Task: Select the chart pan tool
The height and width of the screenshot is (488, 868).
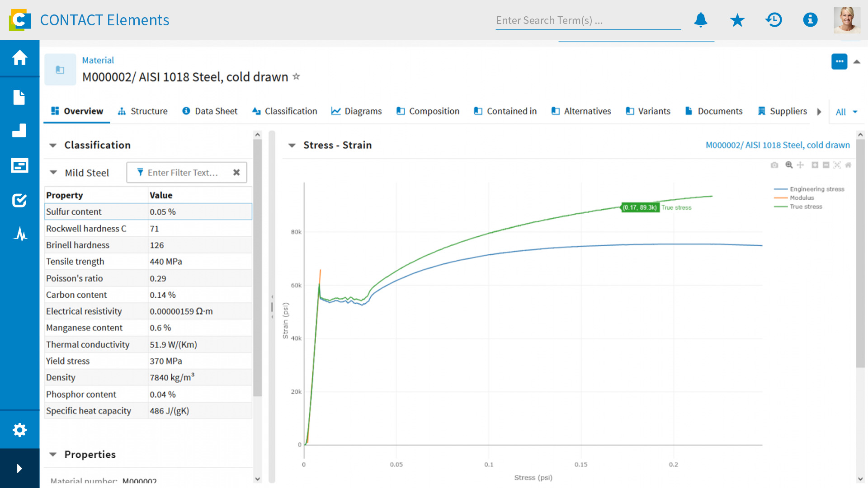Action: [801, 165]
